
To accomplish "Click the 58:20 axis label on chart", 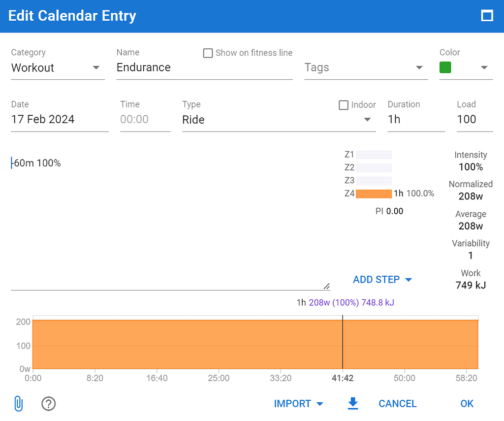I will [467, 378].
